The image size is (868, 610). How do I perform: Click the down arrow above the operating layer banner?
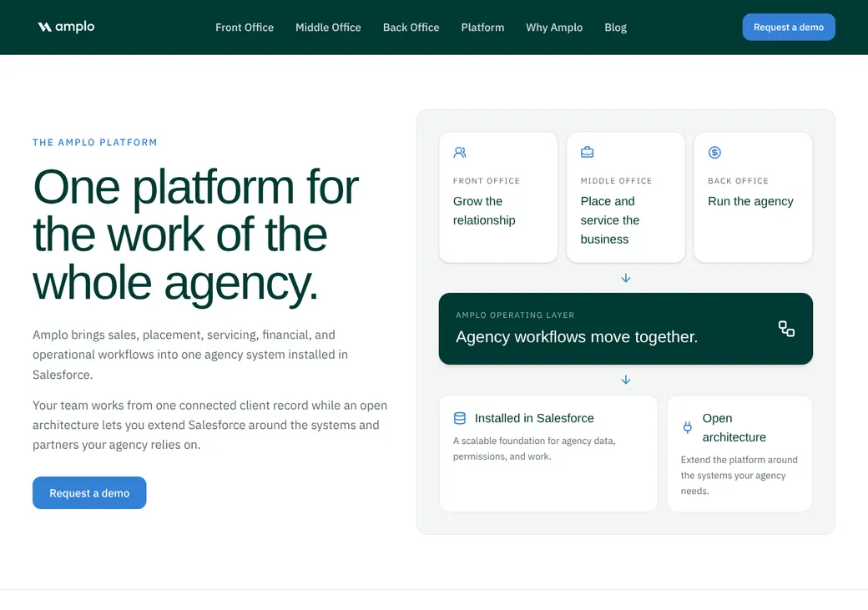[625, 278]
